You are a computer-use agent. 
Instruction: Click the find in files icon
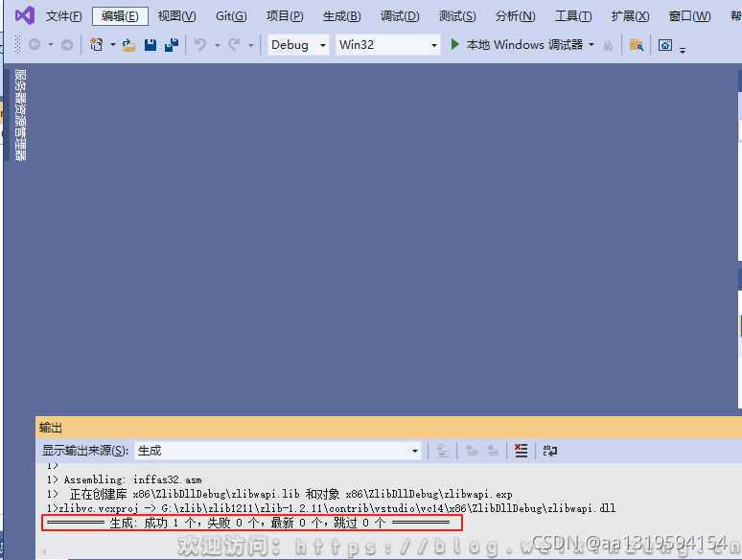pyautogui.click(x=636, y=45)
